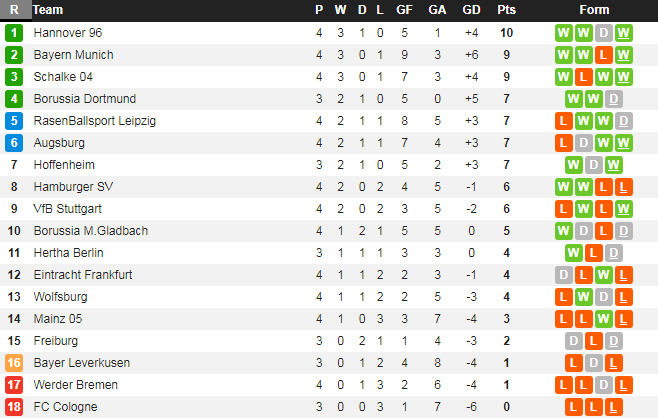Select Schalke 04's orange loss badge
Image resolution: width=658 pixels, height=418 pixels.
pos(584,77)
